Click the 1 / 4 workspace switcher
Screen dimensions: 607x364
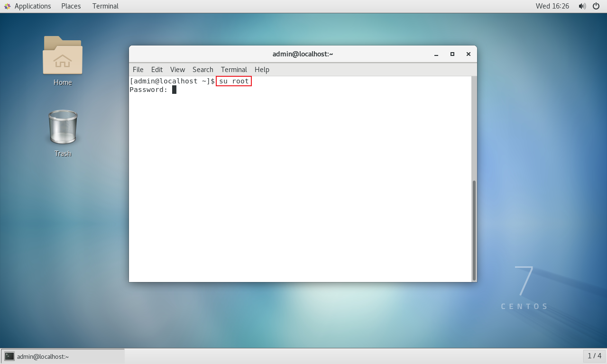594,356
